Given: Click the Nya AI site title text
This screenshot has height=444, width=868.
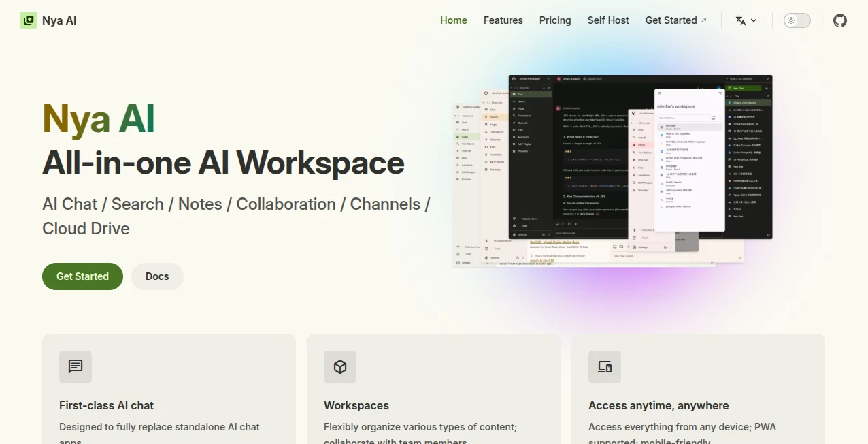Looking at the screenshot, I should coord(59,20).
